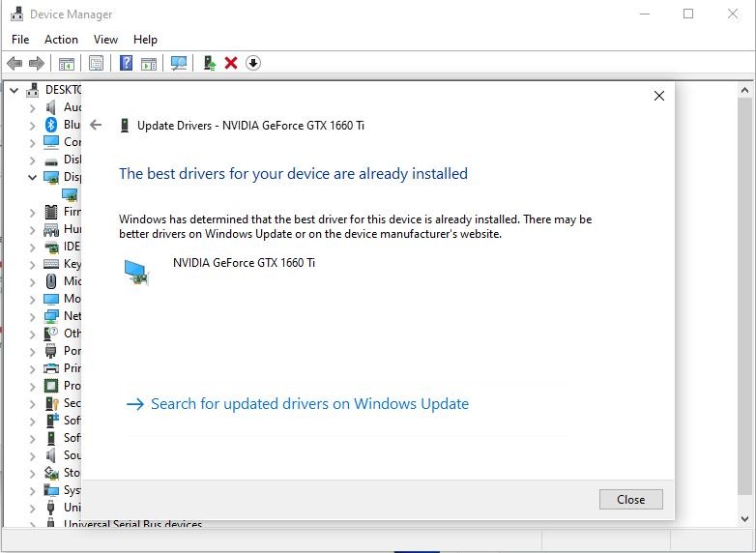Collapse the DESKTOP root node chevron
This screenshot has width=756, height=553.
click(x=14, y=90)
